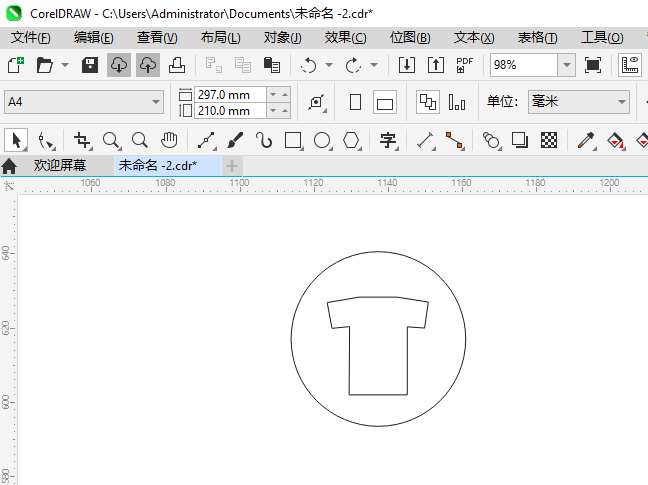Click the Autofit page icon
648x485 pixels.
(x=317, y=102)
